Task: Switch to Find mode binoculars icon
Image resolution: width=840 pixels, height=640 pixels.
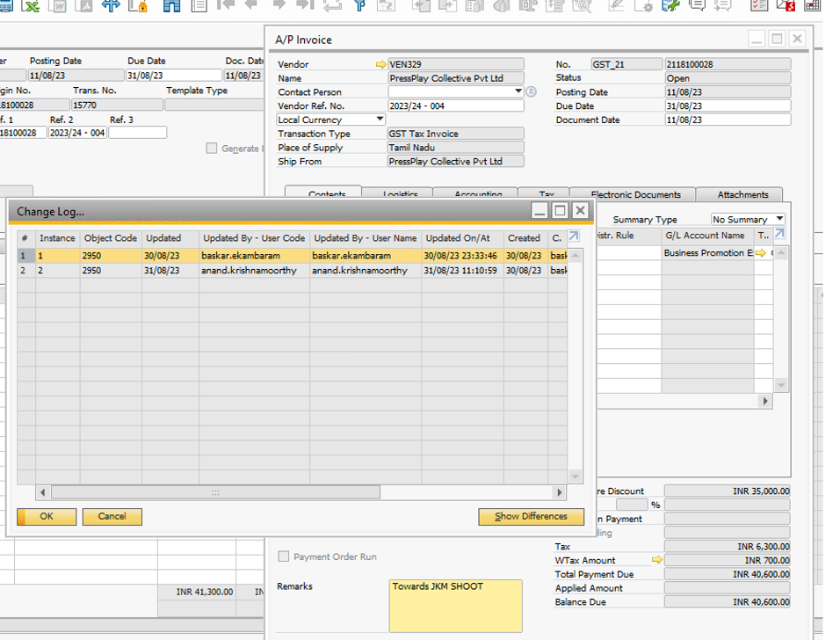Action: point(172,6)
